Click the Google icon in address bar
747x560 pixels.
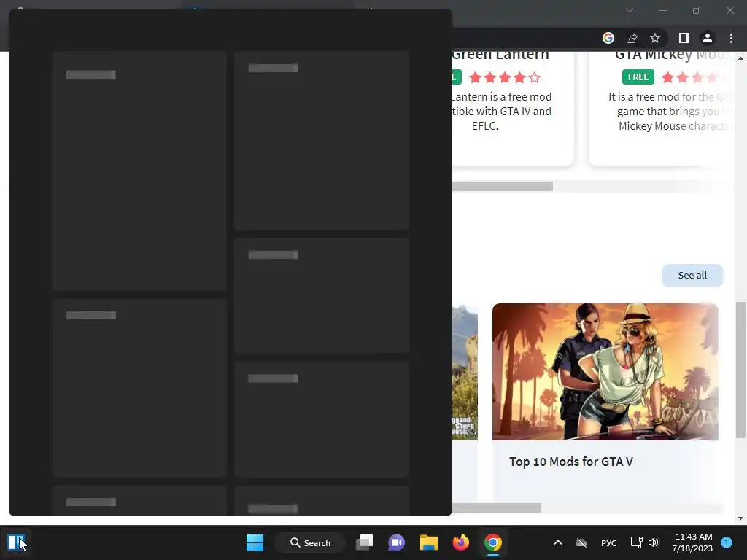tap(608, 38)
